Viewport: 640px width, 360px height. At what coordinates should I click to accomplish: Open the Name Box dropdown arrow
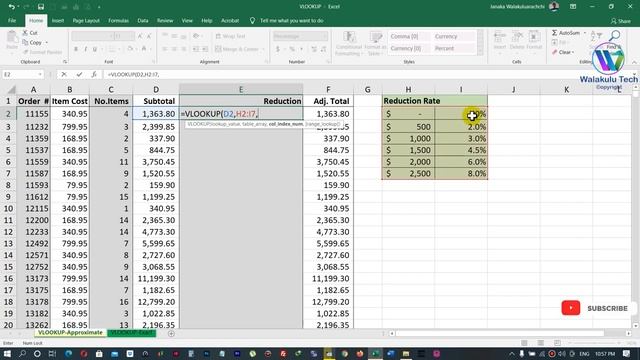[40, 75]
